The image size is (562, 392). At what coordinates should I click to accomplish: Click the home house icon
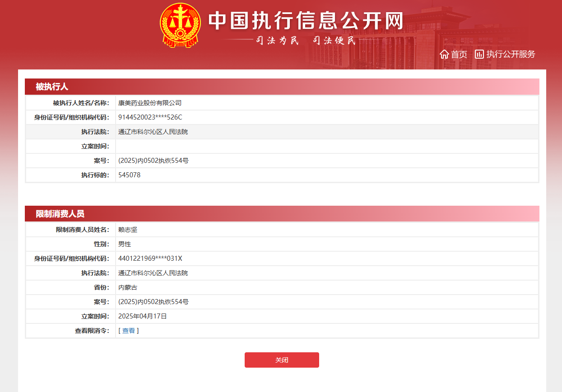pyautogui.click(x=444, y=55)
